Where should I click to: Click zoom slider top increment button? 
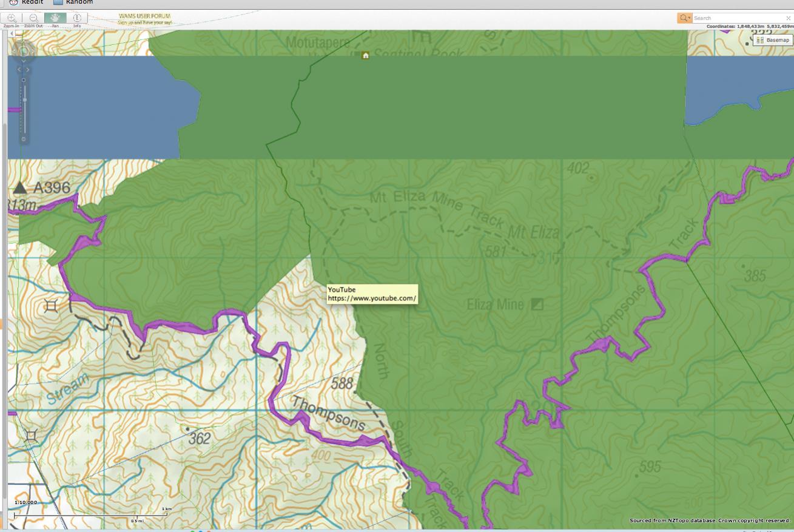click(24, 80)
